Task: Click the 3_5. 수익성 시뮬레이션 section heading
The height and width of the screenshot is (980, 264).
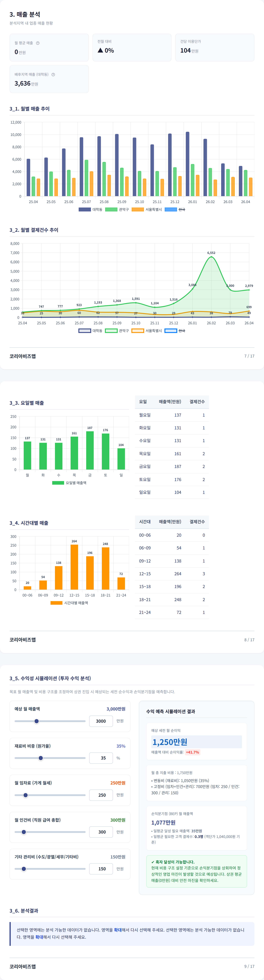Action: pos(50,678)
